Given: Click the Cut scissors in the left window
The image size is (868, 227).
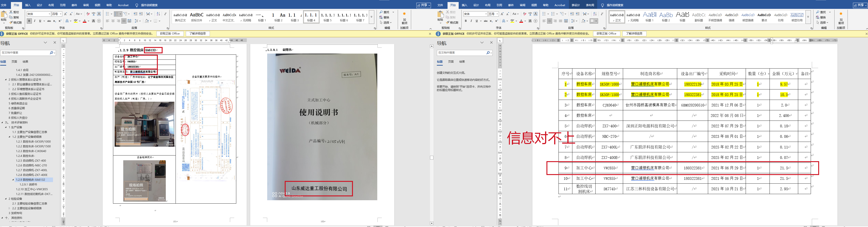Looking at the screenshot, I should point(11,12).
